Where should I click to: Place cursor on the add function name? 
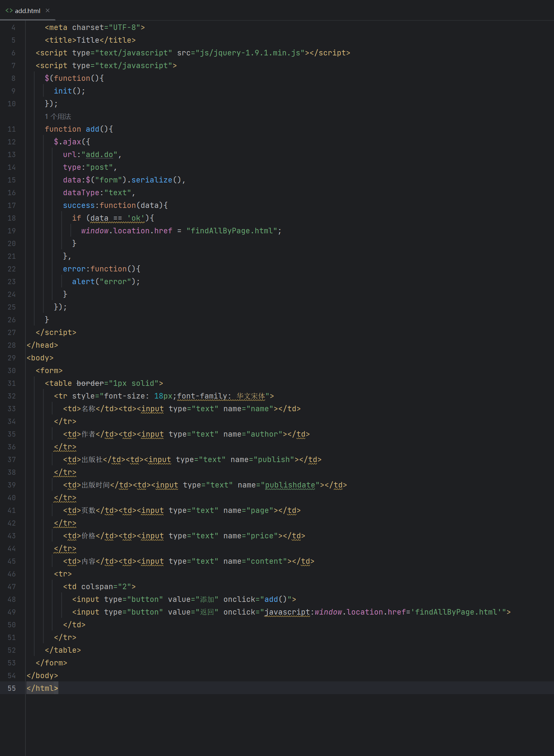click(92, 129)
